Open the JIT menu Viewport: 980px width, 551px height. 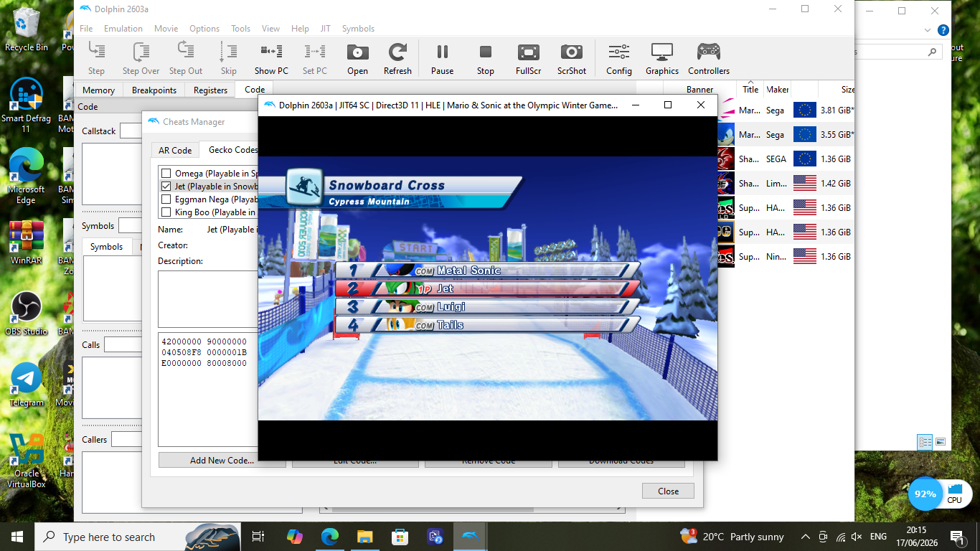click(326, 29)
